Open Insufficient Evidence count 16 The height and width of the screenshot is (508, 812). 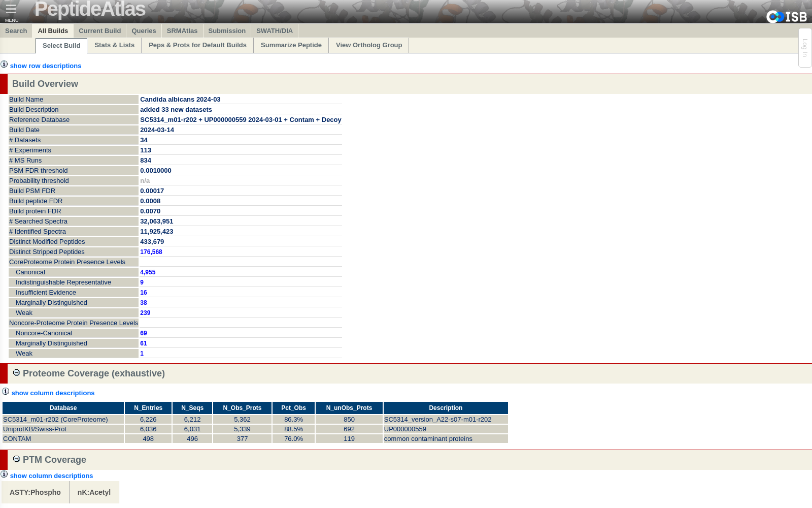click(144, 293)
